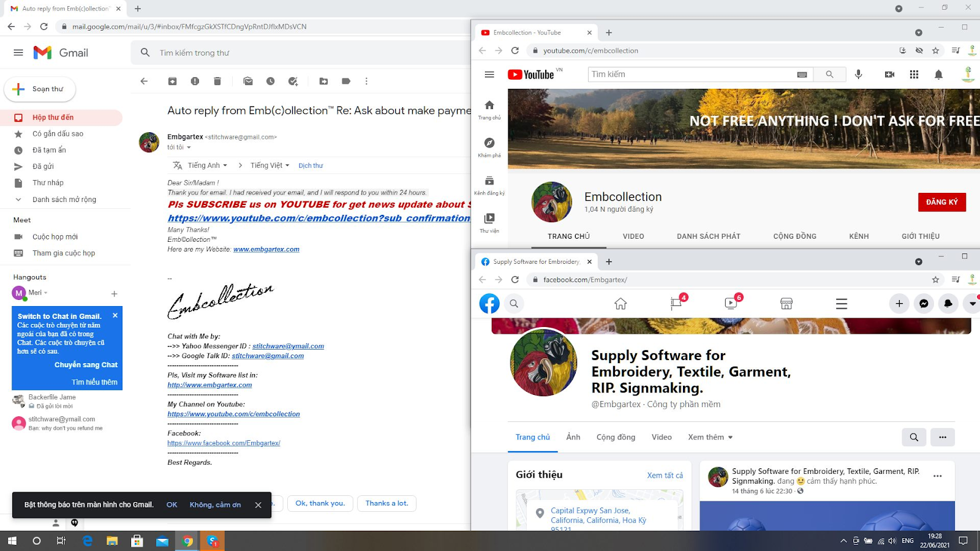980x551 pixels.
Task: Open Hộp thư đến inbox folder
Action: [x=61, y=118]
